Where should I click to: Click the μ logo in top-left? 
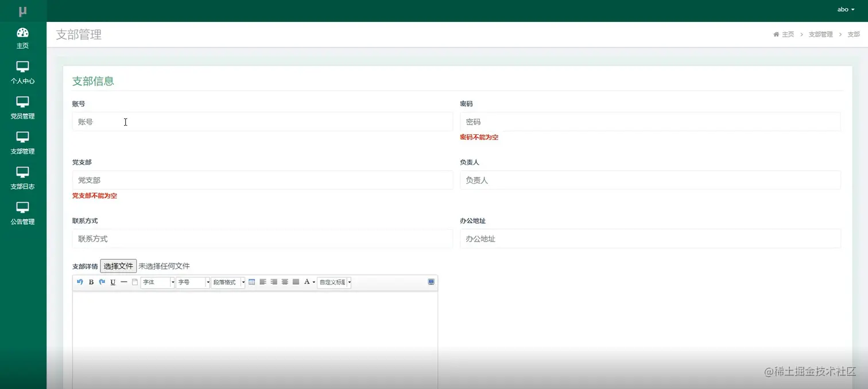pyautogui.click(x=23, y=11)
